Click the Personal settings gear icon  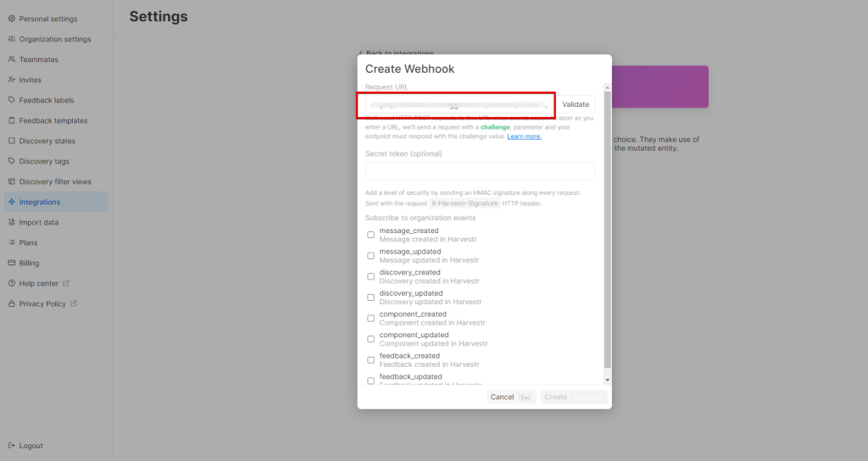click(x=11, y=19)
